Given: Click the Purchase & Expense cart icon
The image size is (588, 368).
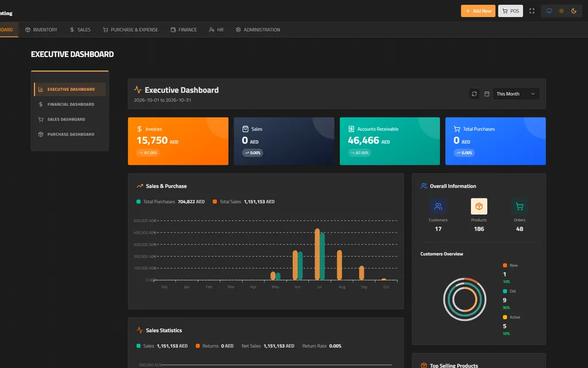Looking at the screenshot, I should 106,30.
